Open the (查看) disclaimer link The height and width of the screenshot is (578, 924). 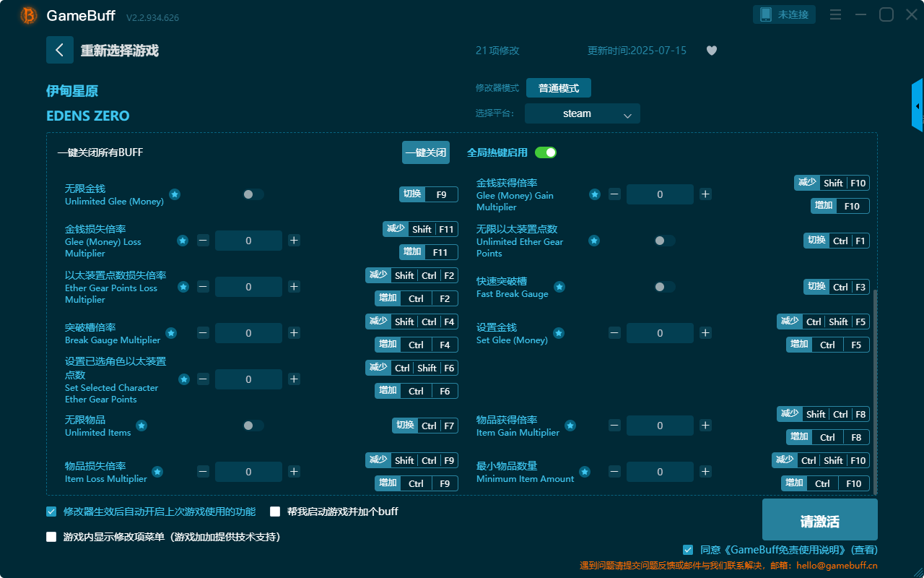pyautogui.click(x=863, y=550)
